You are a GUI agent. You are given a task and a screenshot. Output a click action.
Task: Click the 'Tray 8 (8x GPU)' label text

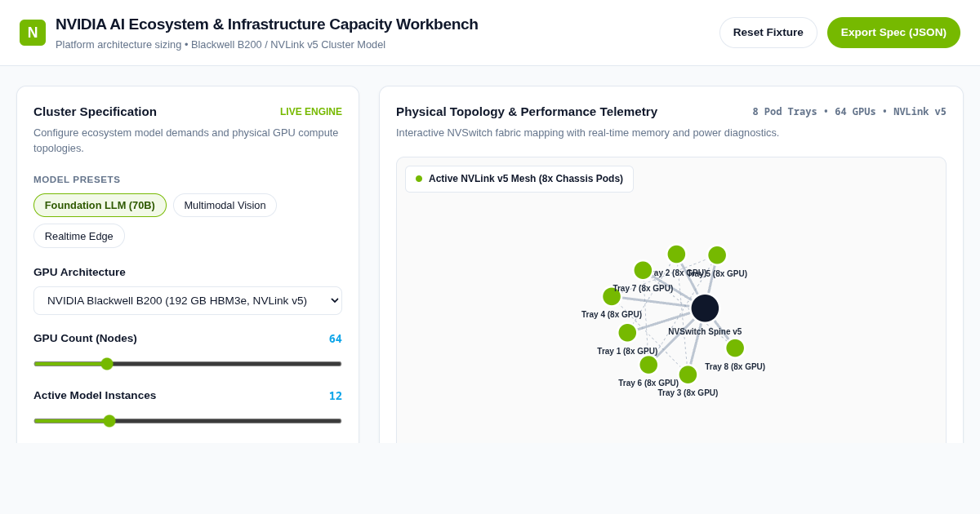click(735, 367)
